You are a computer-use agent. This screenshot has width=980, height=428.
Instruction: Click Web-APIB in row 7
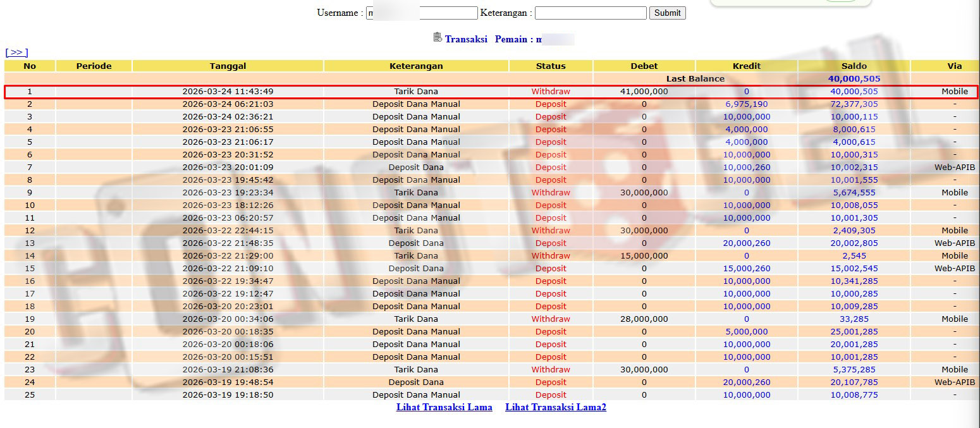955,168
